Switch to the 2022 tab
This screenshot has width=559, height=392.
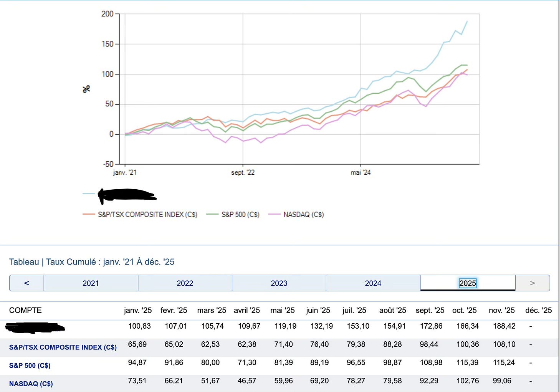pyautogui.click(x=185, y=283)
